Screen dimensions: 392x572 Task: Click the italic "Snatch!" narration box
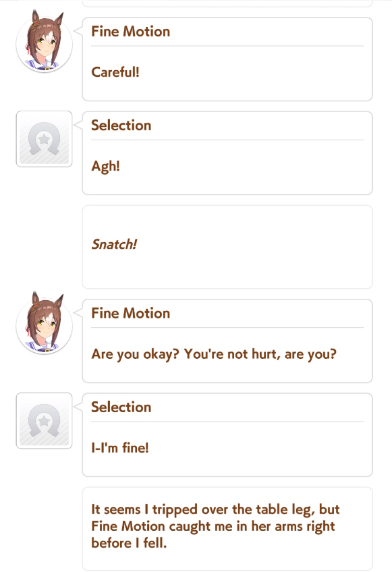(227, 247)
